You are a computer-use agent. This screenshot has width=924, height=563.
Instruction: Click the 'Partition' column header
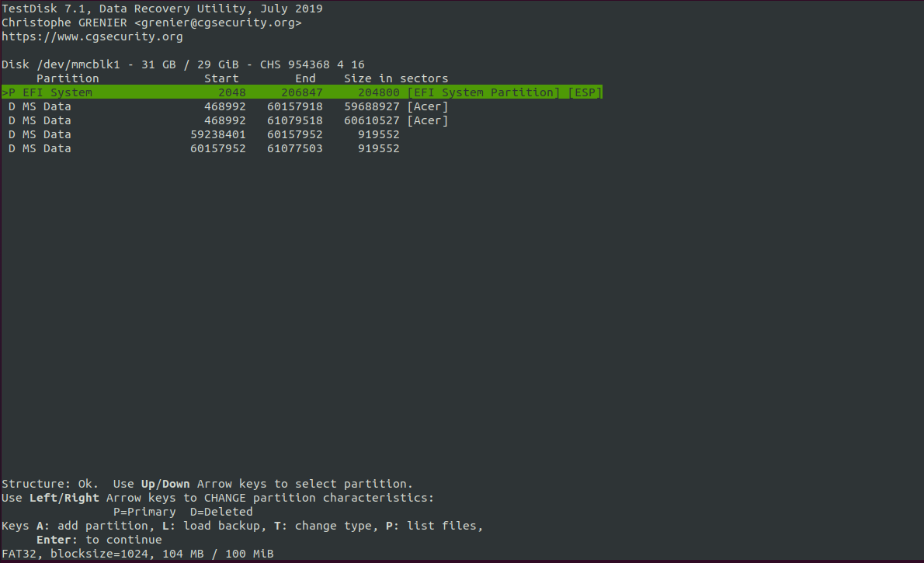click(x=68, y=78)
